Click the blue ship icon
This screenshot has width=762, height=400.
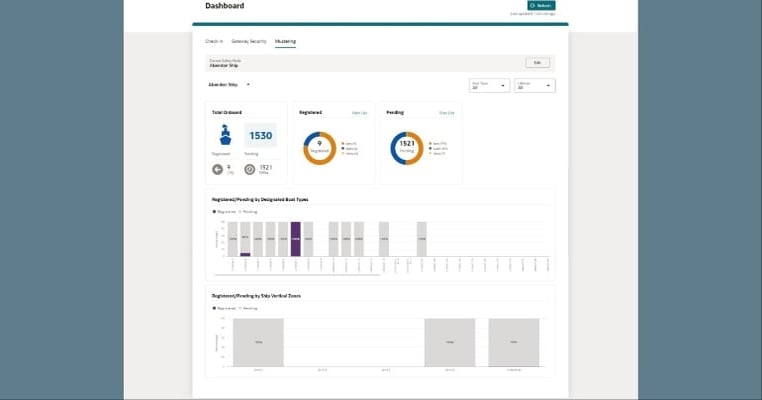click(225, 135)
